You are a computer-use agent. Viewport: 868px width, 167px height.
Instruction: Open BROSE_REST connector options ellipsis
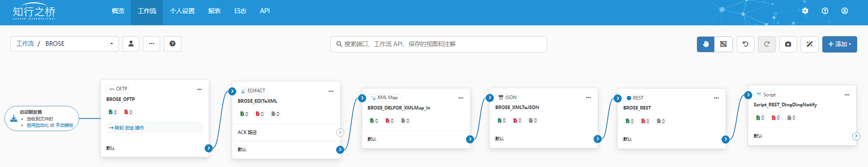coord(716,98)
